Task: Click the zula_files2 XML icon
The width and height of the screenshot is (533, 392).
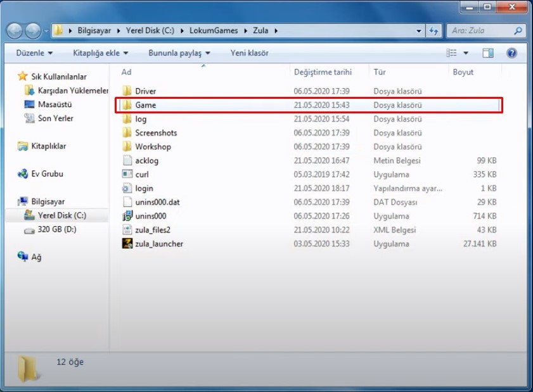Action: tap(127, 230)
